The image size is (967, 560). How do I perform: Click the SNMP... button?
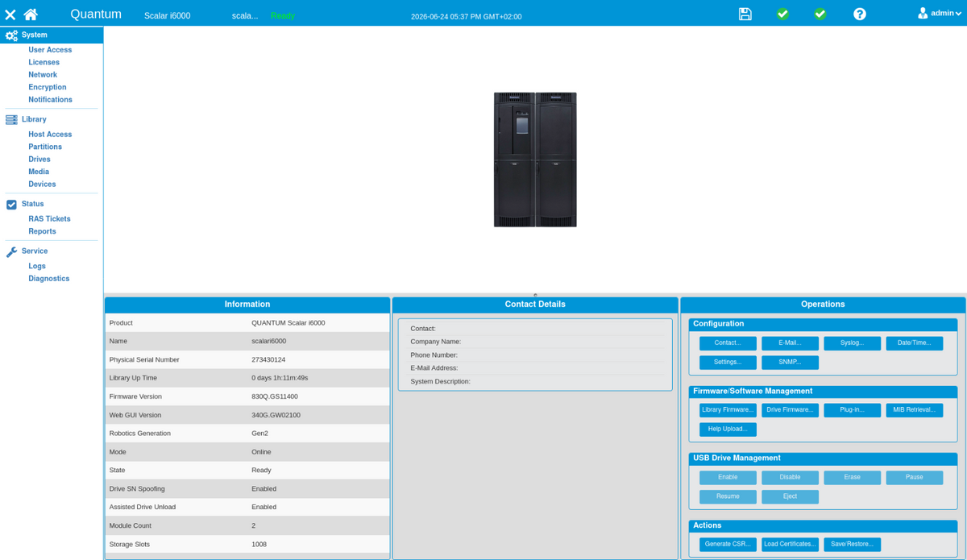(790, 363)
